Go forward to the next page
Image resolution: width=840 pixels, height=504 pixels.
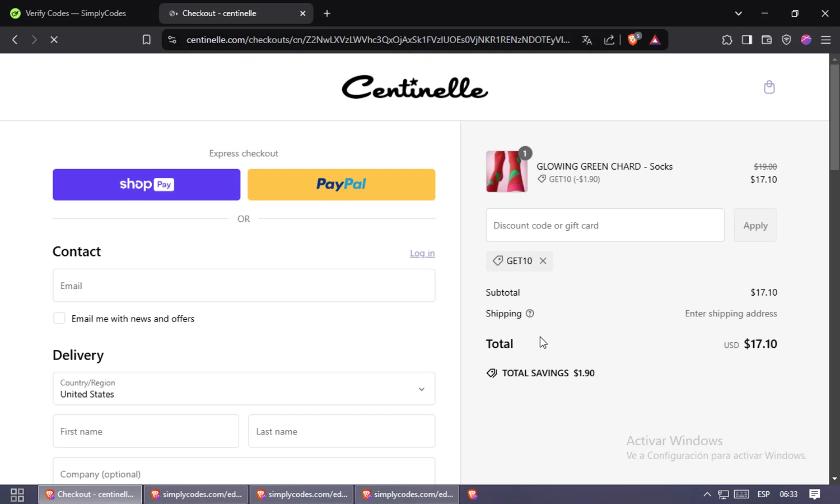tap(34, 40)
